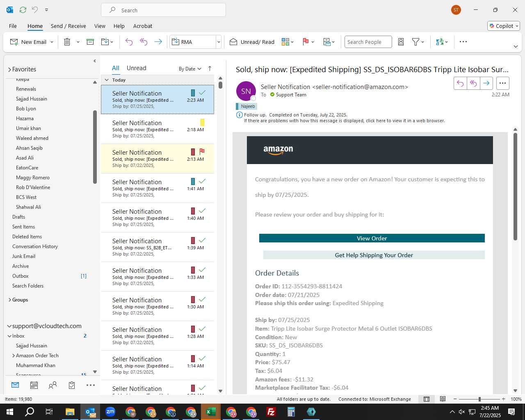Click the Archive icon in the ribbon
This screenshot has height=420, width=525.
coord(90,42)
